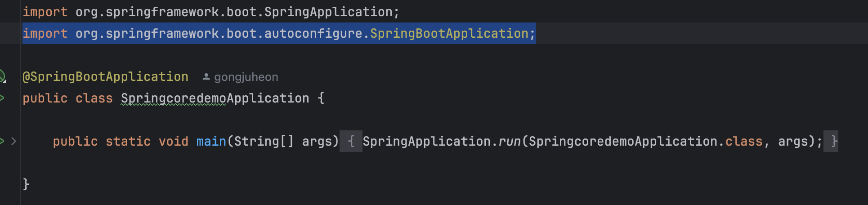Image resolution: width=868 pixels, height=205 pixels.
Task: Click SpringApplication in the first import line
Action: [328, 12]
